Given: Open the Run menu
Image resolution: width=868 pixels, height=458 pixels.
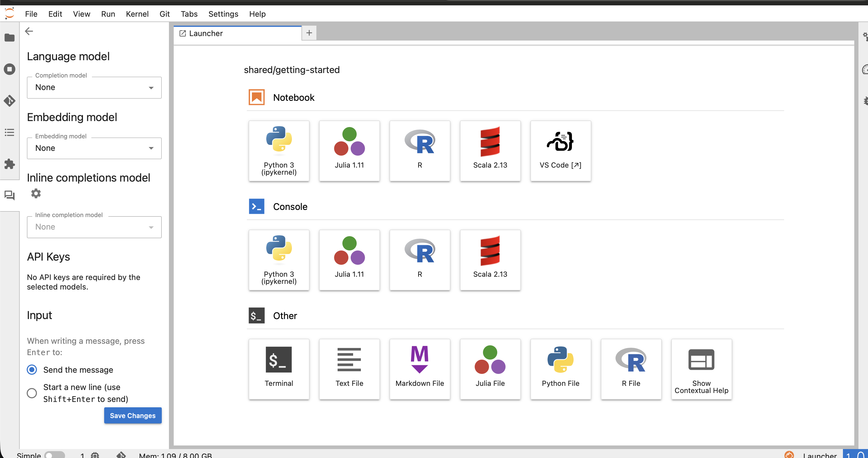Looking at the screenshot, I should [x=108, y=14].
